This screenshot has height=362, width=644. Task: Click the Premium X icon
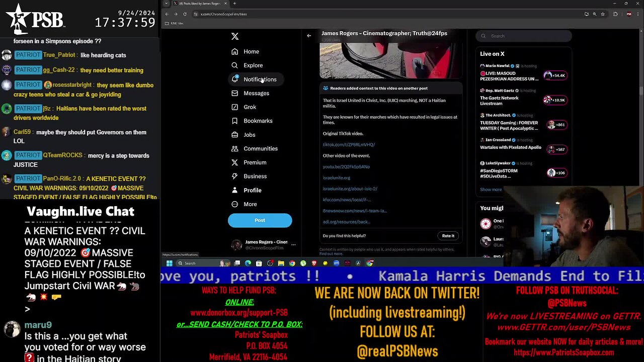point(234,162)
